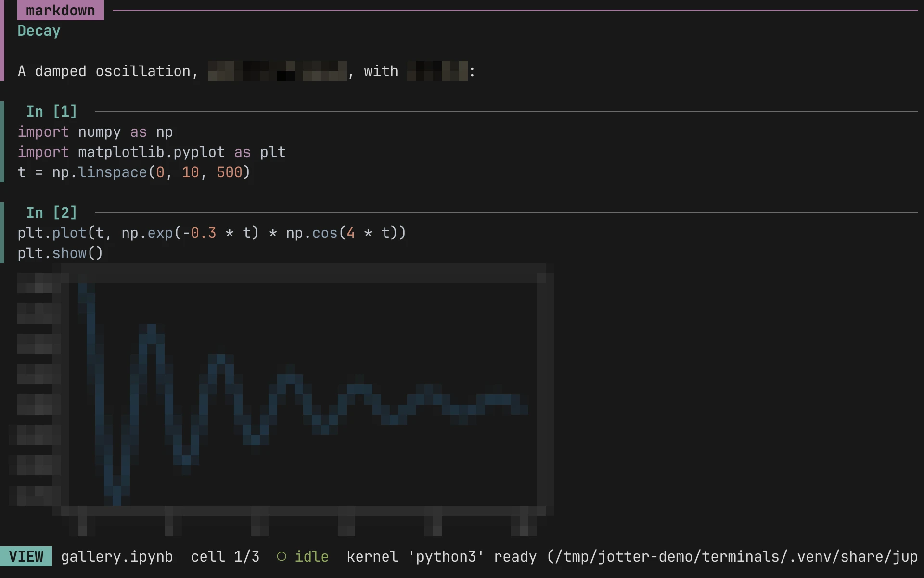Click the idle kernel status circle icon

[282, 557]
